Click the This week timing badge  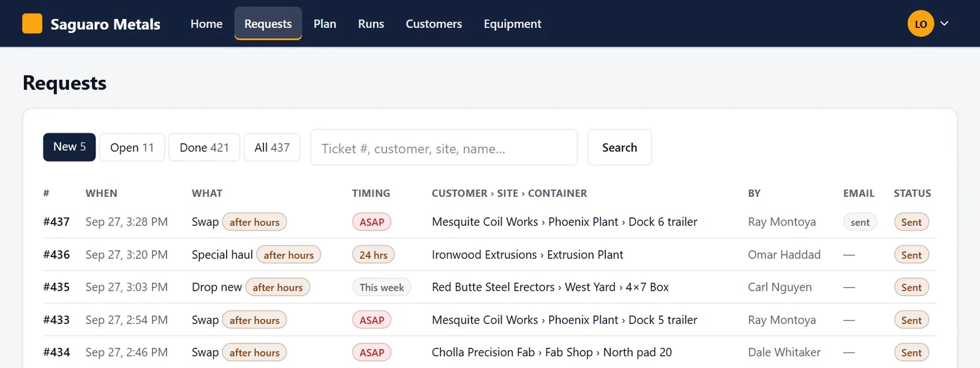382,287
